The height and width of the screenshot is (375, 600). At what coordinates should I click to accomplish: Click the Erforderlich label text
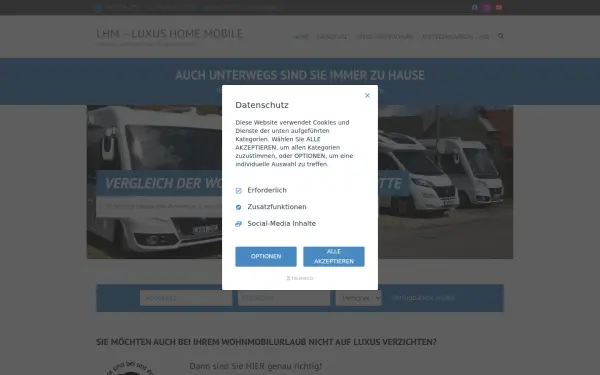(x=267, y=190)
